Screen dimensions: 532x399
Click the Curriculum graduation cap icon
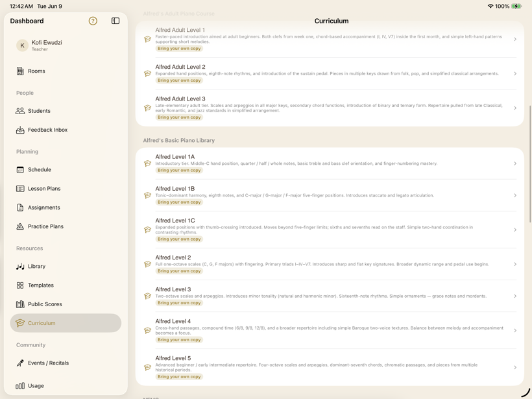click(20, 323)
